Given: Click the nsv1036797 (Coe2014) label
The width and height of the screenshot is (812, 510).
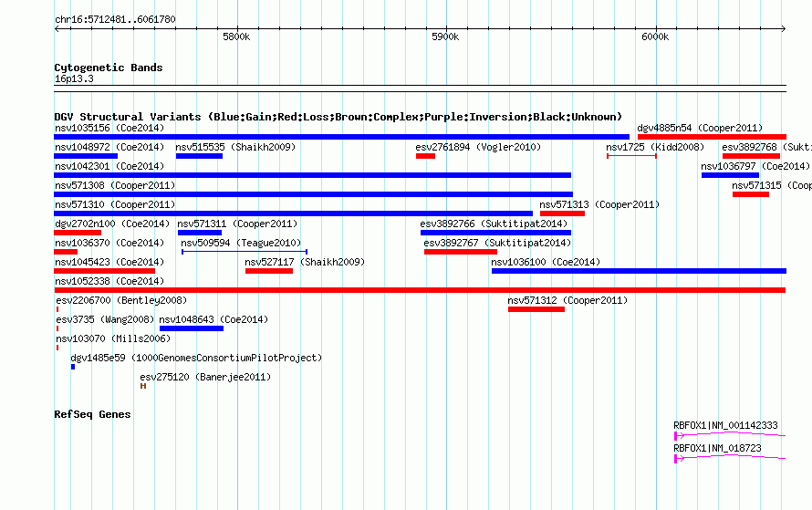Looking at the screenshot, I should [755, 166].
